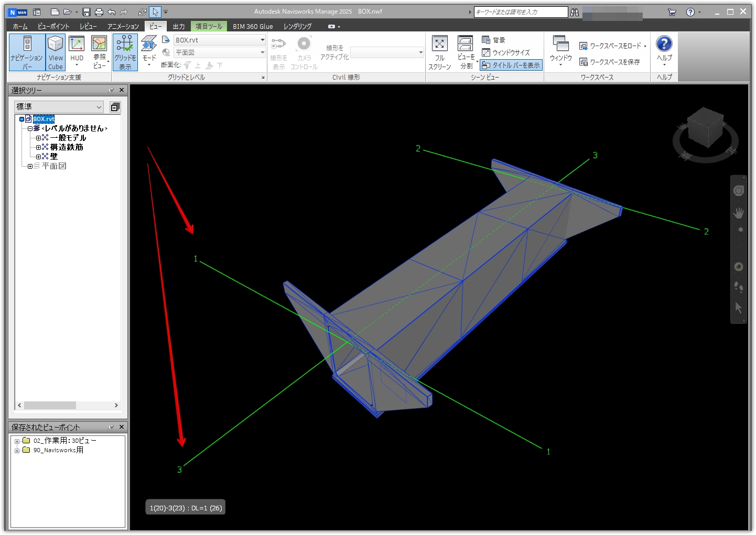Image resolution: width=756 pixels, height=535 pixels.
Task: Click the keyword search input field
Action: pos(521,12)
